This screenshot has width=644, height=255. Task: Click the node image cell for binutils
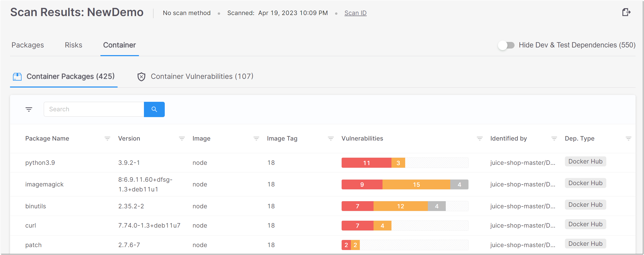[200, 206]
